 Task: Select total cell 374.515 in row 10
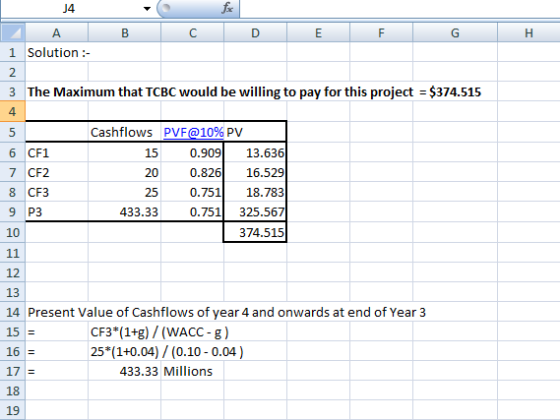[x=255, y=232]
